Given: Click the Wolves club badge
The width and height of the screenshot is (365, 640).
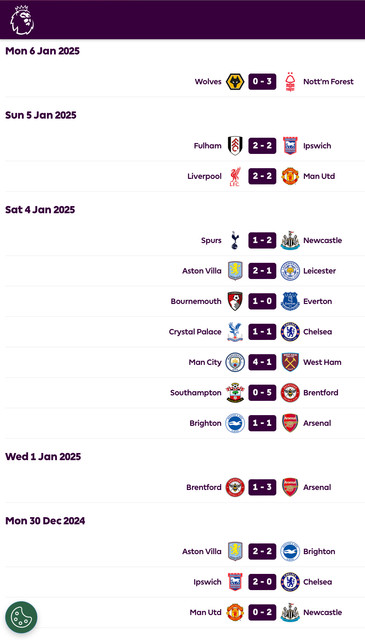Looking at the screenshot, I should pyautogui.click(x=235, y=82).
